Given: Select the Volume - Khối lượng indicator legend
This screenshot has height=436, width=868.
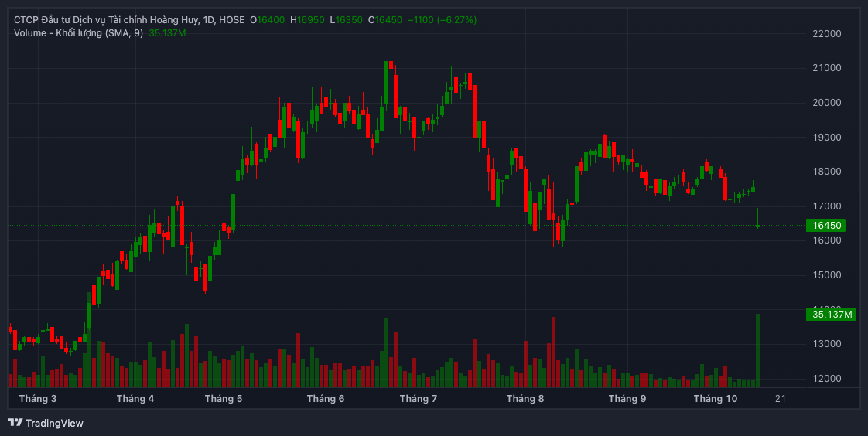Looking at the screenshot, I should coord(79,32).
